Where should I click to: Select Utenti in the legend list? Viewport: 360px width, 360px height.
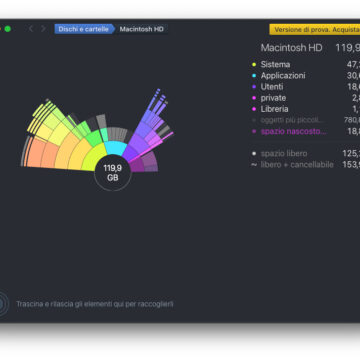[305, 87]
